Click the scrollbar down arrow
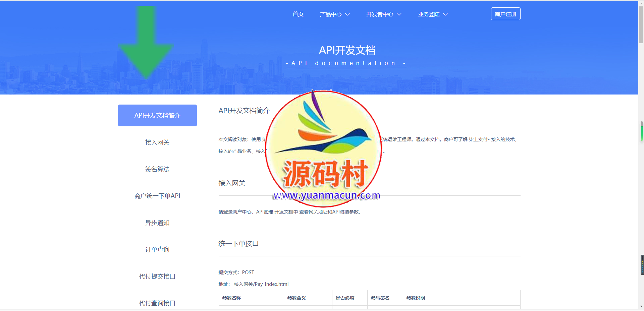This screenshot has height=311, width=644. pos(641,306)
